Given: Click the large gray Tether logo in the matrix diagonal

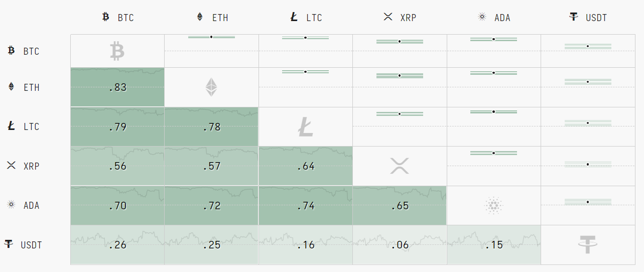Looking at the screenshot, I should point(588,244).
